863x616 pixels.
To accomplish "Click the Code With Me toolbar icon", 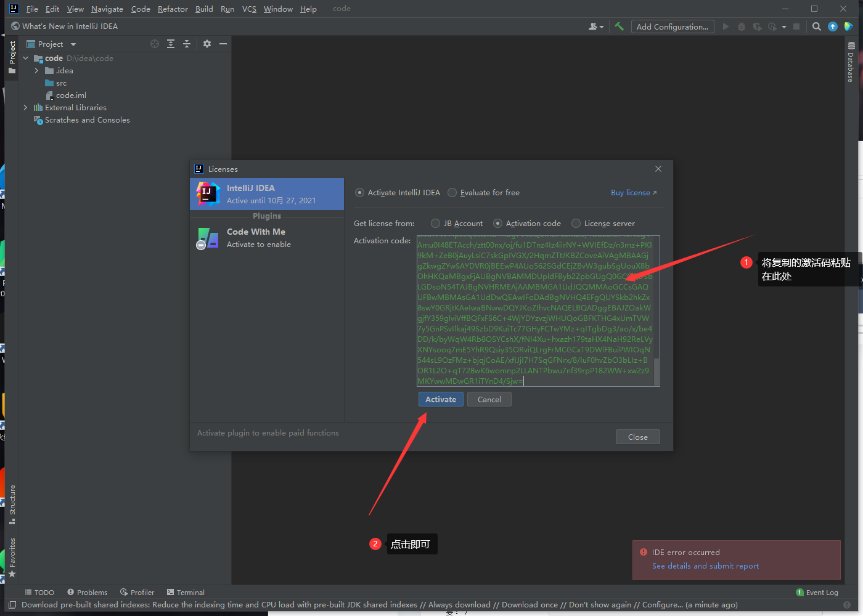I will pos(849,26).
